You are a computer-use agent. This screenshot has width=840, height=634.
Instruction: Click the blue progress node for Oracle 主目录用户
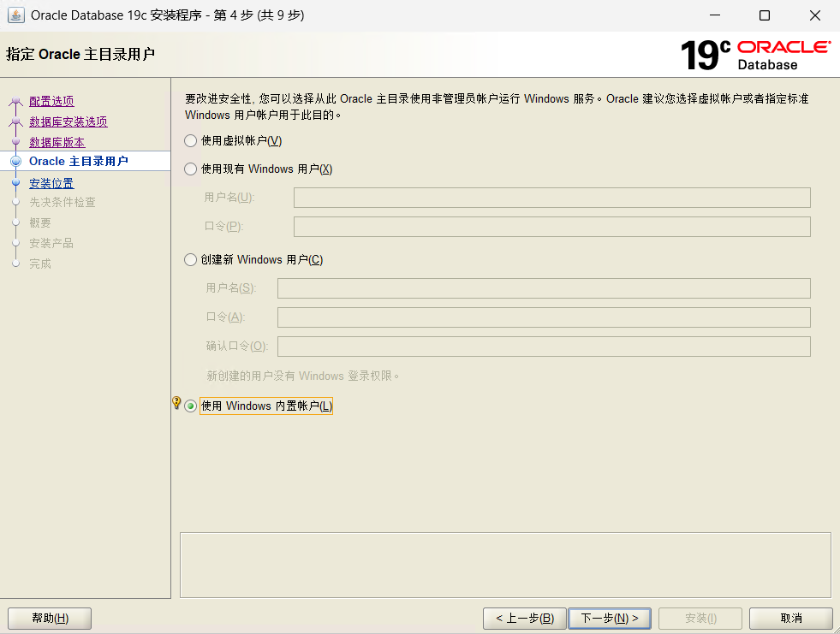15,162
